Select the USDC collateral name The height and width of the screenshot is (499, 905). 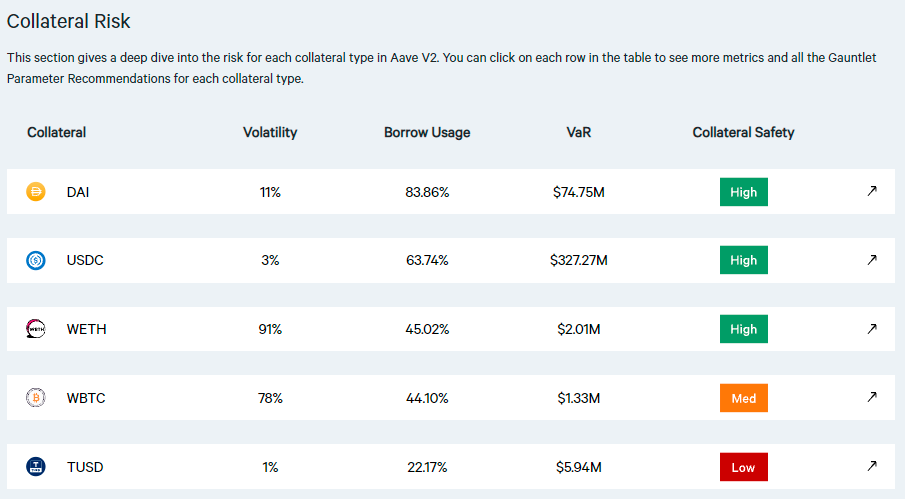click(85, 260)
